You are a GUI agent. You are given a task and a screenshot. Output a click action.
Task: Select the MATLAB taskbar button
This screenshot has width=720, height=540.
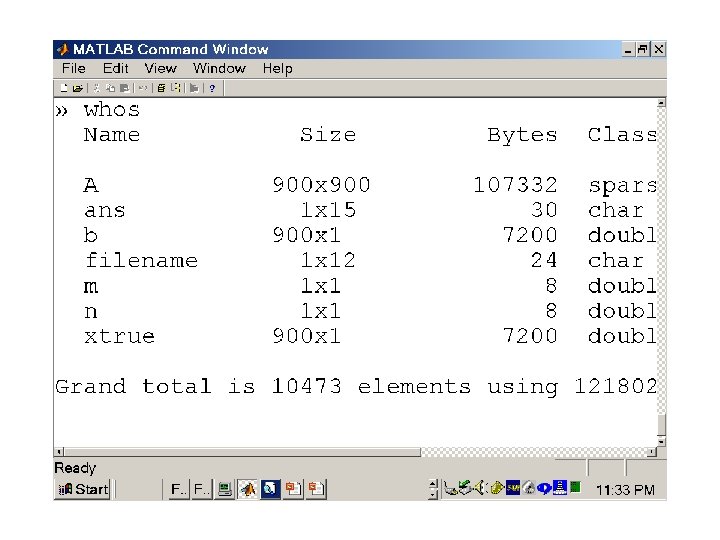[x=248, y=489]
